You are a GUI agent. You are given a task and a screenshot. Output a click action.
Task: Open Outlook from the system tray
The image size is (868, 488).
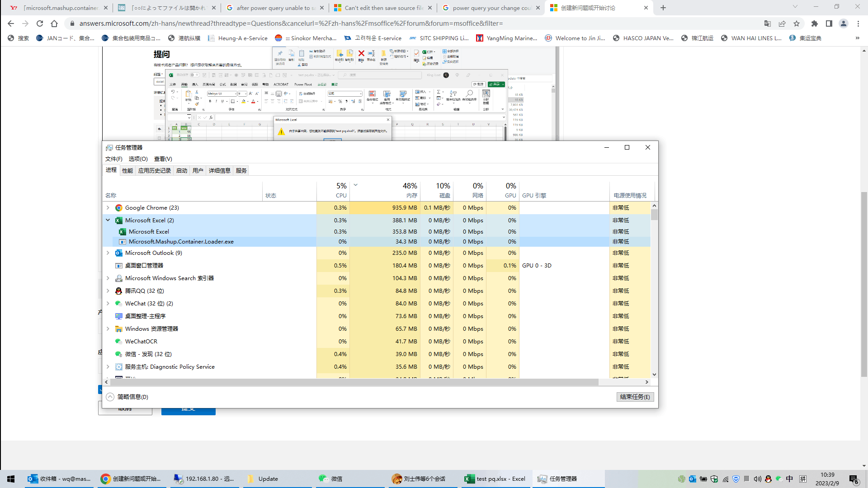(x=693, y=479)
